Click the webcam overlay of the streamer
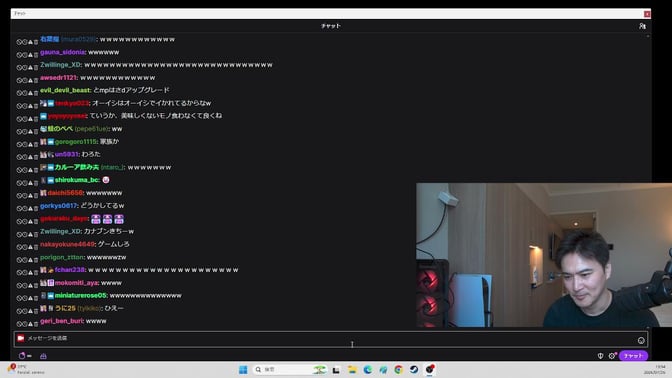Image resolution: width=672 pixels, height=378 pixels. pos(544,255)
